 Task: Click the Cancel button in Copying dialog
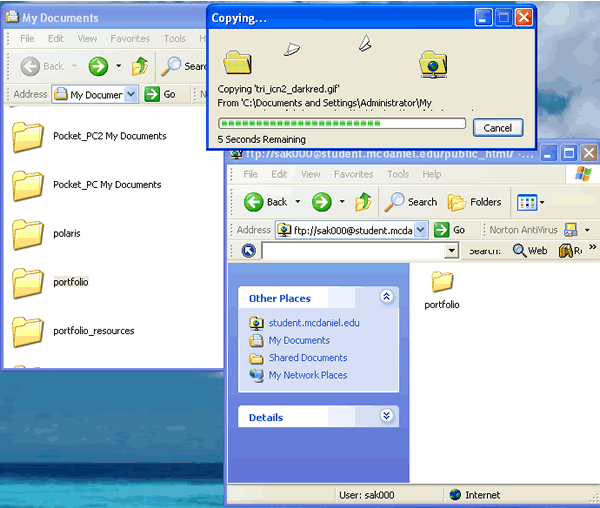[x=497, y=128]
